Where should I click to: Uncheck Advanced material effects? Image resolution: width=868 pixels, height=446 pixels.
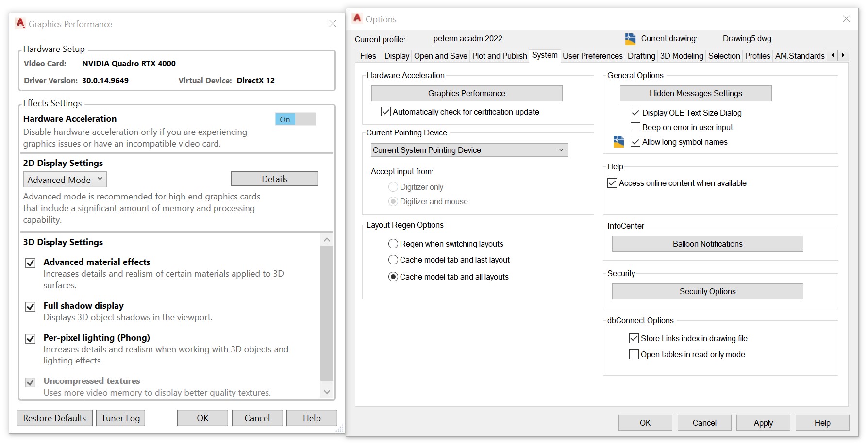[x=30, y=263]
